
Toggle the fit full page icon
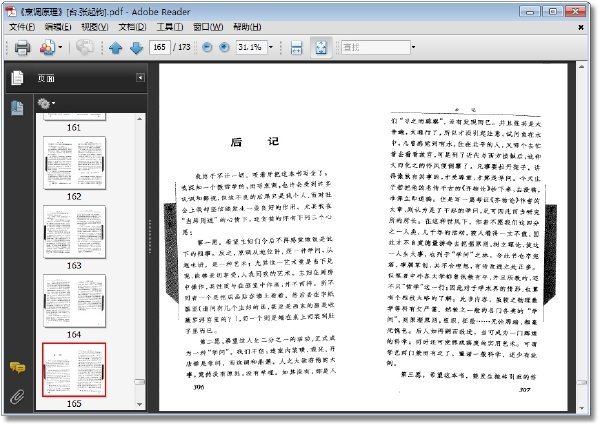pyautogui.click(x=321, y=48)
